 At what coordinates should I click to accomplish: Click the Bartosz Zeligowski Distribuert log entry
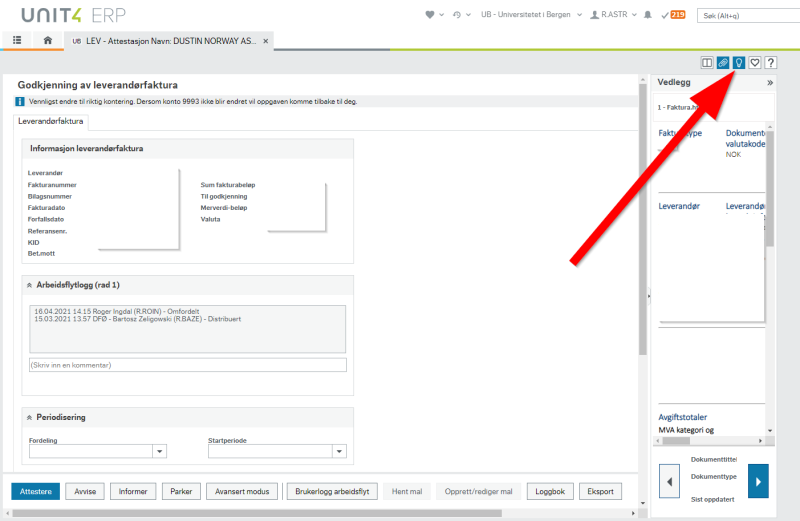[x=138, y=319]
